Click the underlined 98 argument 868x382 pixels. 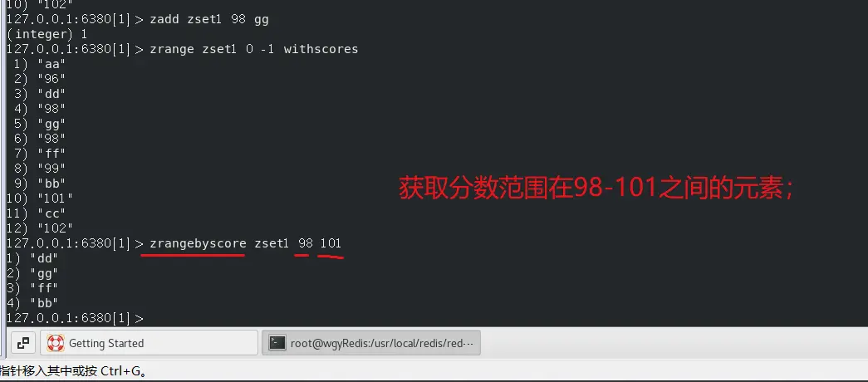point(306,243)
